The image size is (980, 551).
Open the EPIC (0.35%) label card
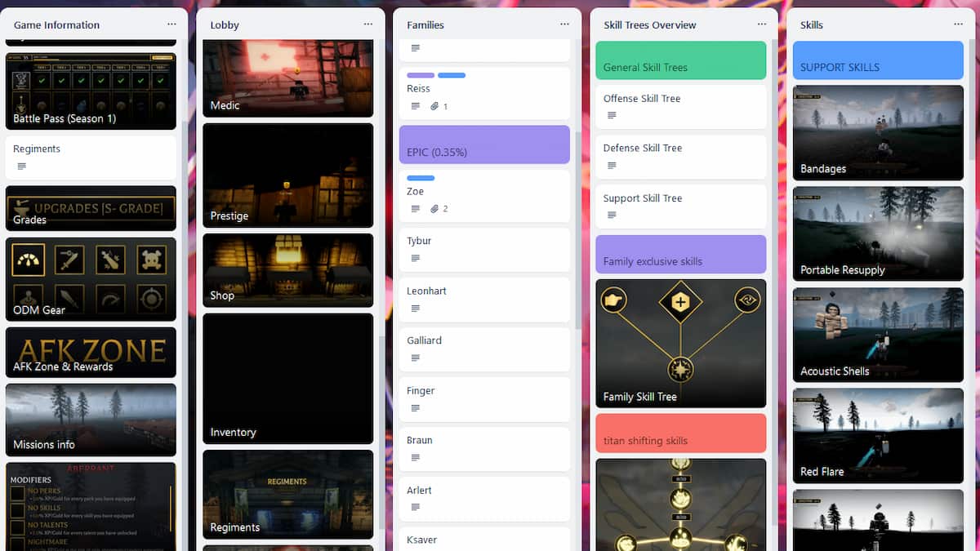[x=483, y=144]
